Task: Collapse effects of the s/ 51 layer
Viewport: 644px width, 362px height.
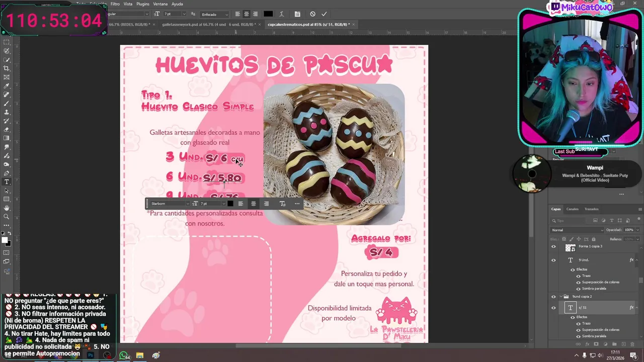Action: [637, 308]
